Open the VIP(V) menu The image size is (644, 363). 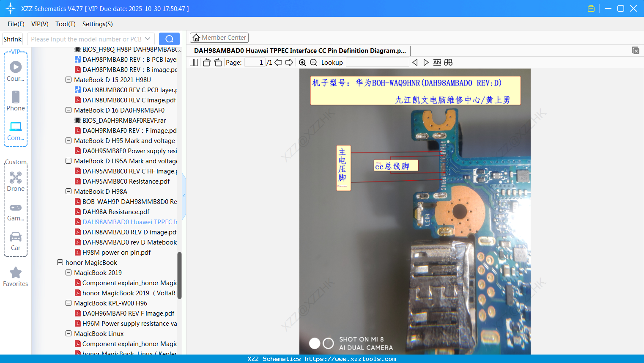pyautogui.click(x=40, y=24)
